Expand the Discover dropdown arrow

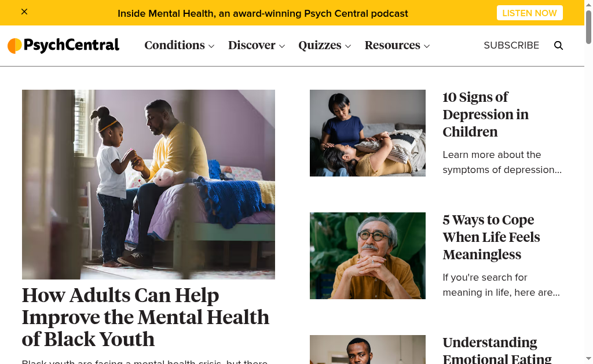(x=282, y=46)
